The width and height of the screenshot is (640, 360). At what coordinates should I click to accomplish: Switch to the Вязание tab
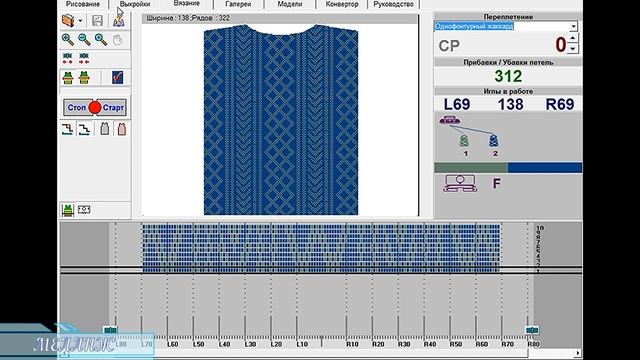pos(187,4)
